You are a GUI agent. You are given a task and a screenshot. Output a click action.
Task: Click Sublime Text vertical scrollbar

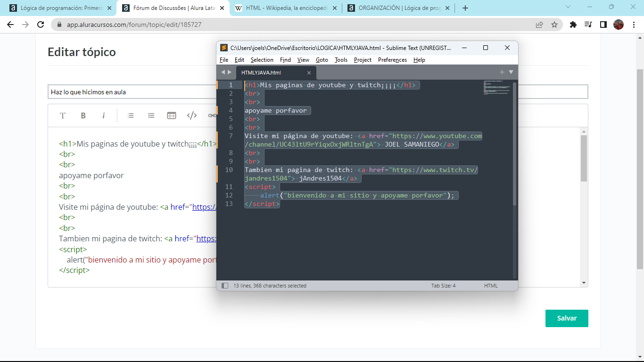click(514, 144)
